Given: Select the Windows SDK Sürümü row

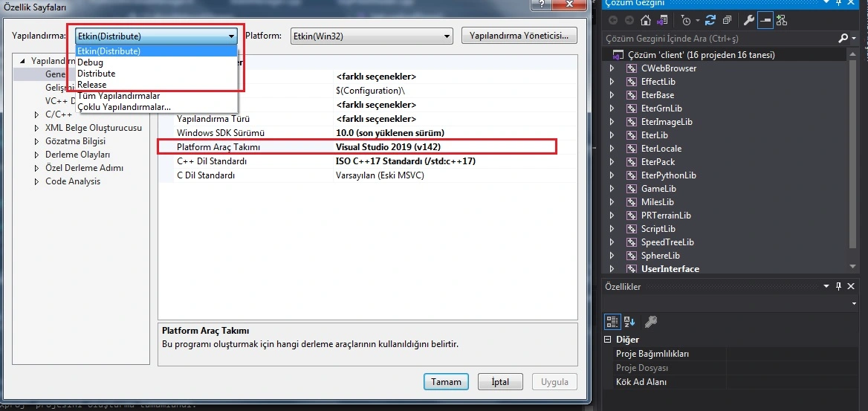Looking at the screenshot, I should click(x=368, y=133).
